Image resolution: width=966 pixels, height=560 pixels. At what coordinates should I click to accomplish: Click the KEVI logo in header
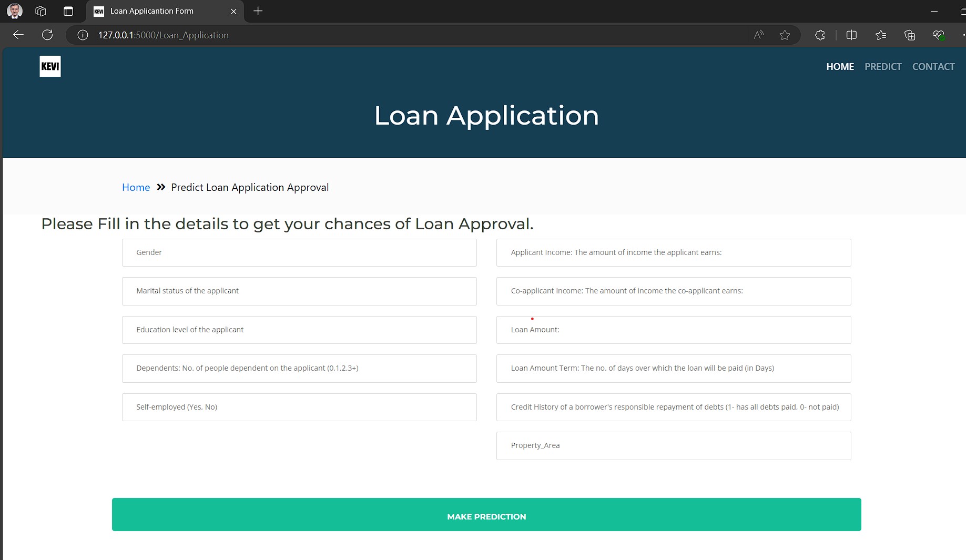(x=50, y=66)
